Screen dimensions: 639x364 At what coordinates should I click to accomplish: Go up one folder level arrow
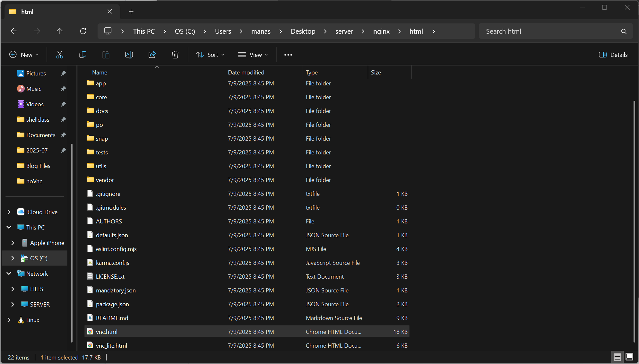click(60, 31)
